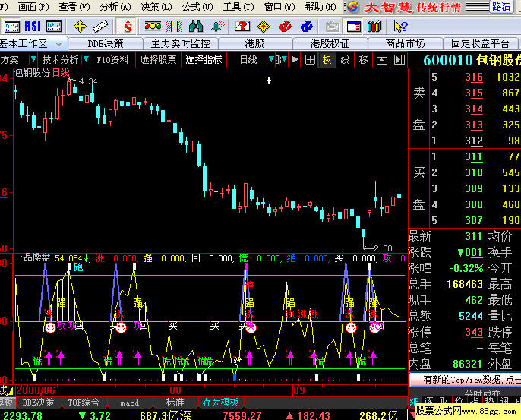Click the blue circle icon in toolbar
Image resolution: width=521 pixels, height=420 pixels.
coord(306,27)
